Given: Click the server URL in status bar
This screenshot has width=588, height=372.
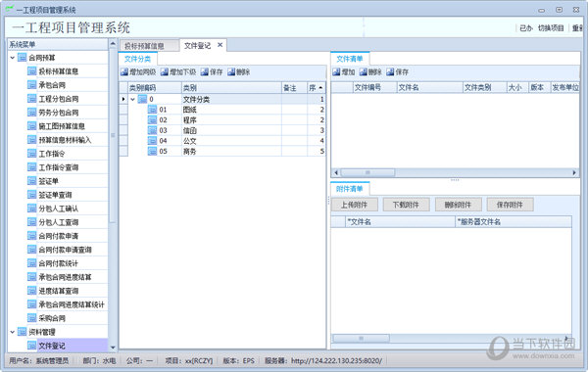Looking at the screenshot, I should pos(336,361).
